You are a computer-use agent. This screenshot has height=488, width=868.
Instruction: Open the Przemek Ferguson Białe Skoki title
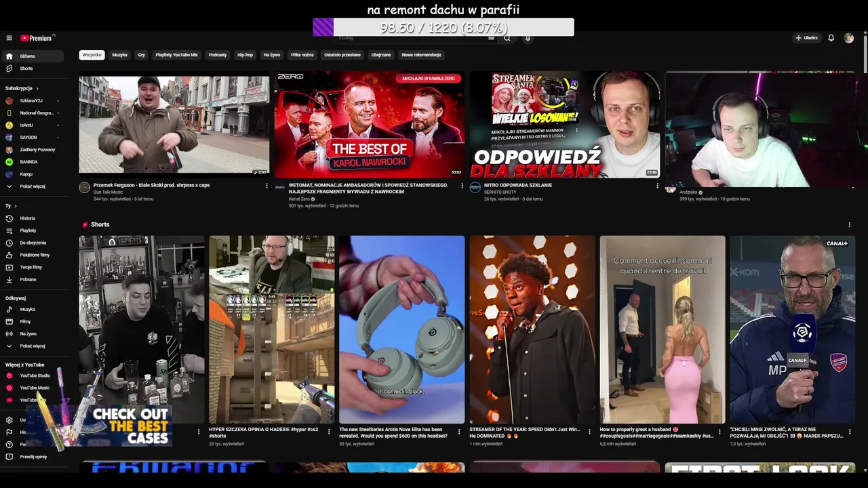click(x=151, y=185)
